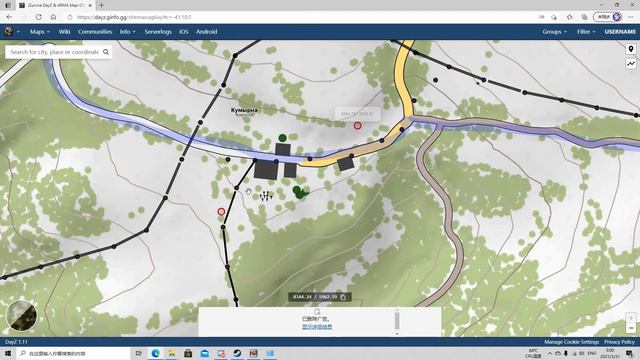Open browser settings ellipsis menu
This screenshot has height=360, width=640.
point(631,17)
